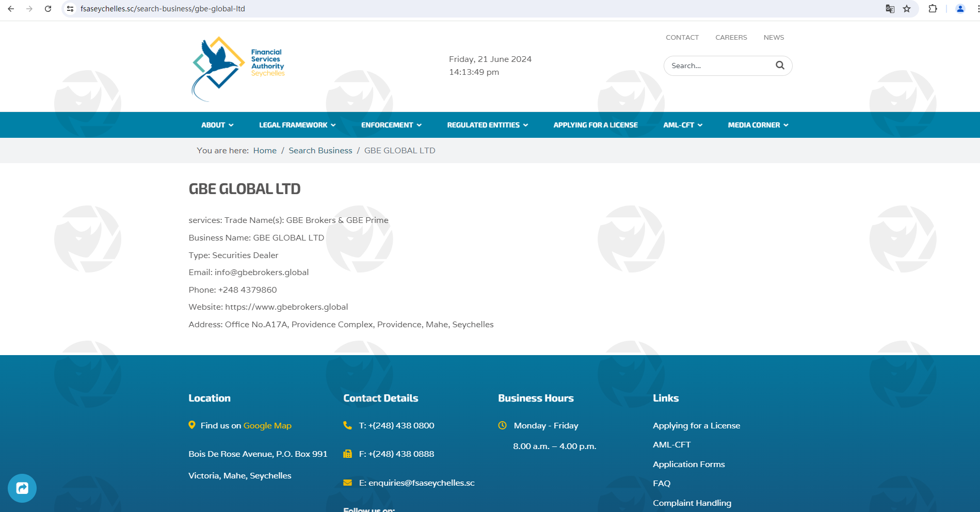This screenshot has height=512, width=980.
Task: Click the search magnifier icon
Action: click(780, 66)
